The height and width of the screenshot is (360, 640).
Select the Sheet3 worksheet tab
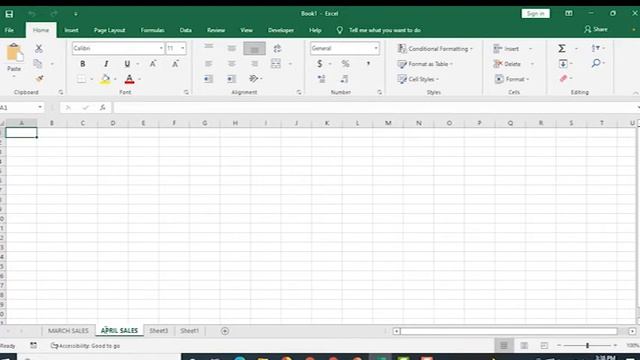click(158, 331)
